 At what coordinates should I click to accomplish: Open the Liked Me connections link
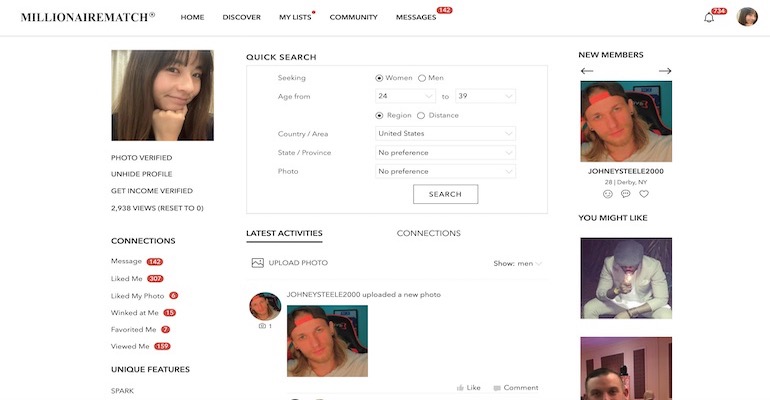[127, 279]
